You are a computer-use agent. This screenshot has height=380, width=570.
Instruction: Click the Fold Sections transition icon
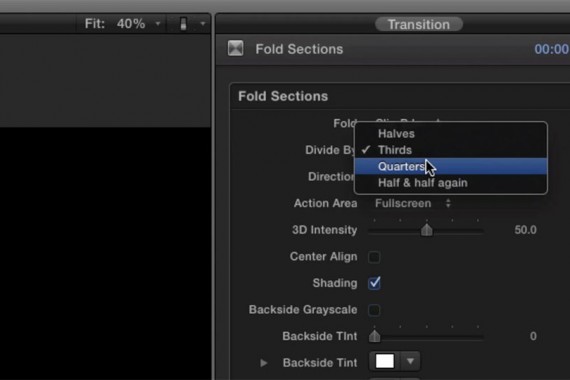(x=236, y=48)
